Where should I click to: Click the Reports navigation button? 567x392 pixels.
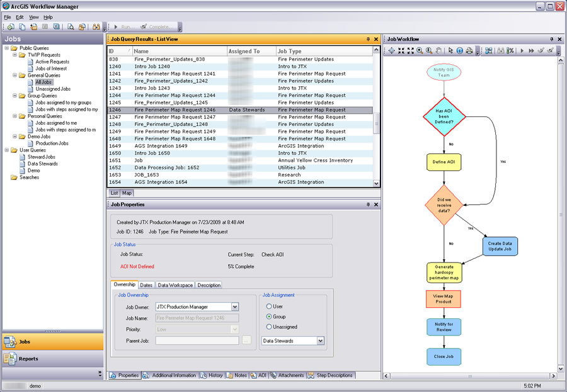[x=53, y=359]
